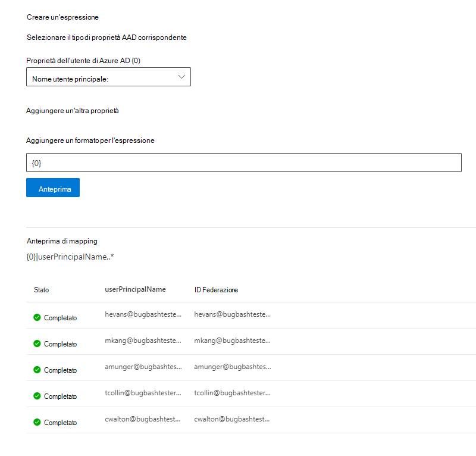
Task: Click the green Completato status icon for cwalton
Action: 37,422
